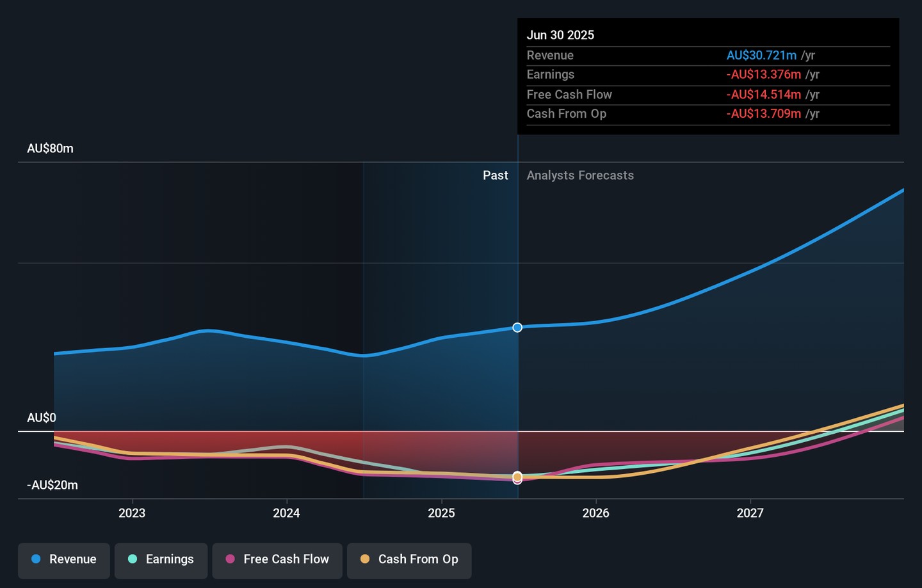Click the orange Cash From Op legend dot

pyautogui.click(x=365, y=559)
